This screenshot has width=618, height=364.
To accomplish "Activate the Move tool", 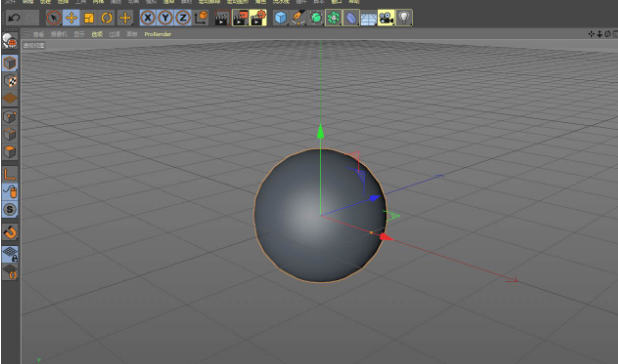I will (x=71, y=18).
